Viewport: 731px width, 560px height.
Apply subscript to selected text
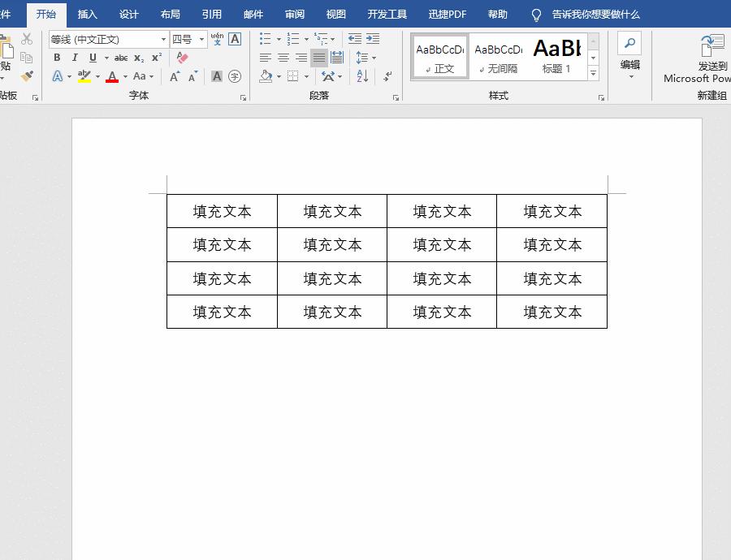coord(138,57)
